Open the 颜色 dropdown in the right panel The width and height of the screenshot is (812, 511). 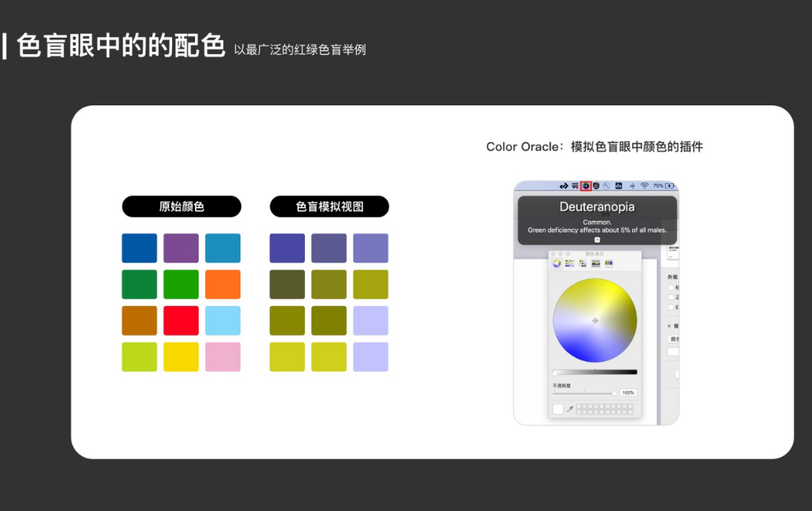tap(673, 339)
